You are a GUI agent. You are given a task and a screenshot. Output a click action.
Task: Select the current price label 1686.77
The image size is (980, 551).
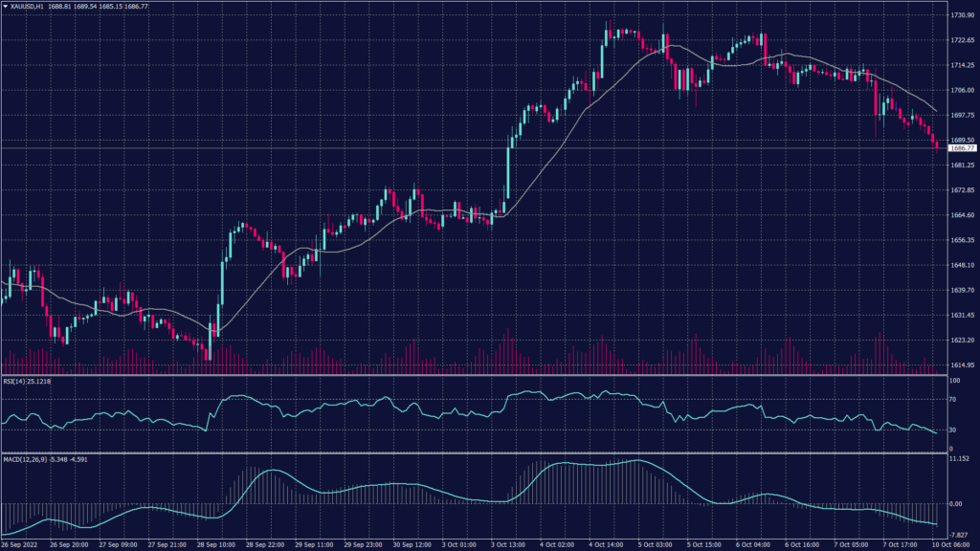(961, 148)
